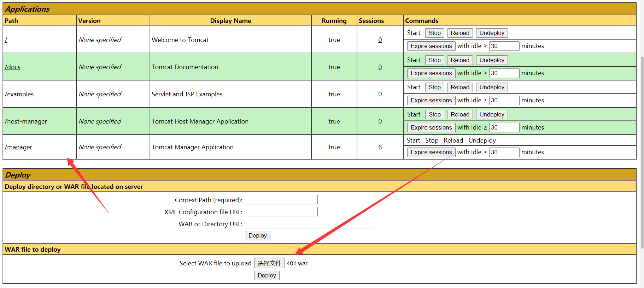This screenshot has width=644, height=288.
Task: View sessions count for /examples
Action: point(380,94)
